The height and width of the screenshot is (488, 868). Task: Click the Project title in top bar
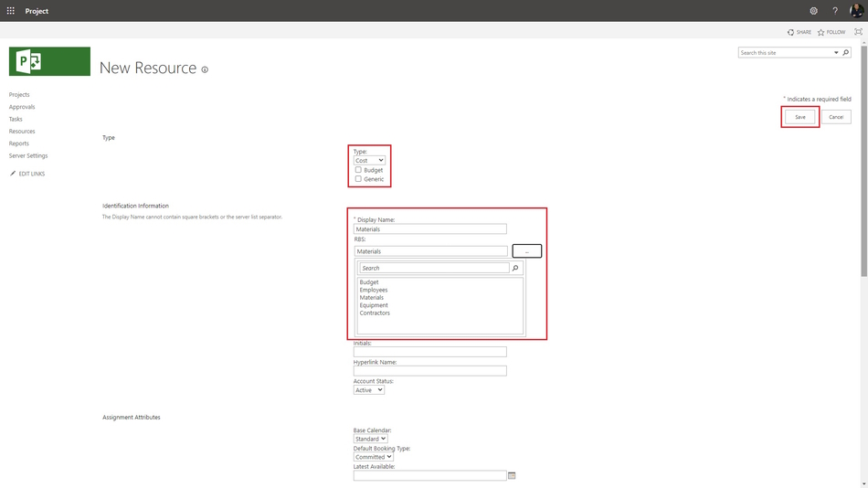coord(37,11)
